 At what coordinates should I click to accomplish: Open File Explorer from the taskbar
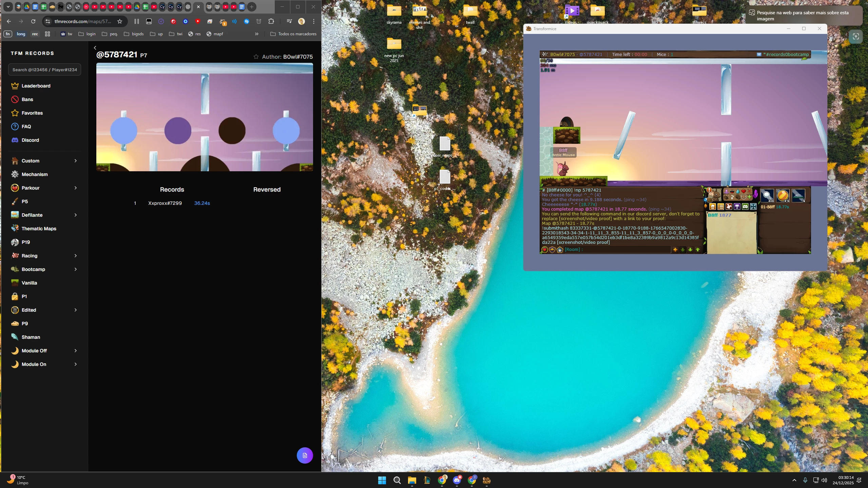(x=412, y=480)
